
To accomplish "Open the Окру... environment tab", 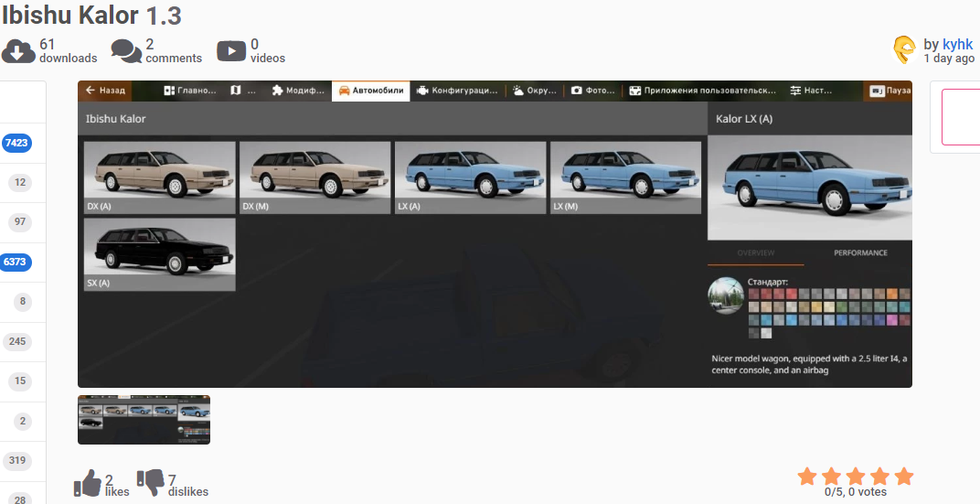I will 535,91.
